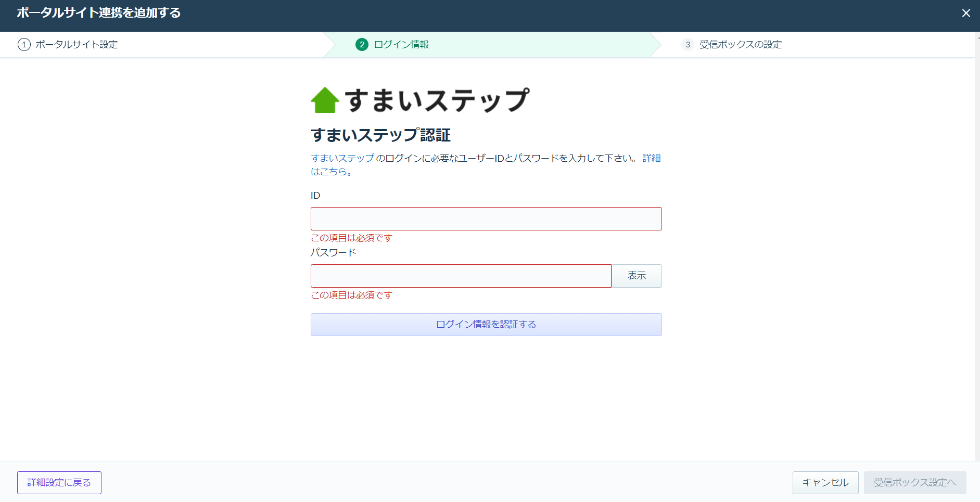Click the すまいステップ logo house icon

click(x=325, y=100)
